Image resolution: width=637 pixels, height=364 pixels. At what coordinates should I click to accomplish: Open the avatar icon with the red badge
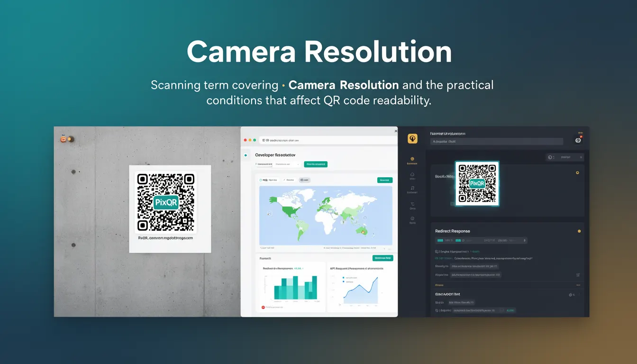[578, 140]
